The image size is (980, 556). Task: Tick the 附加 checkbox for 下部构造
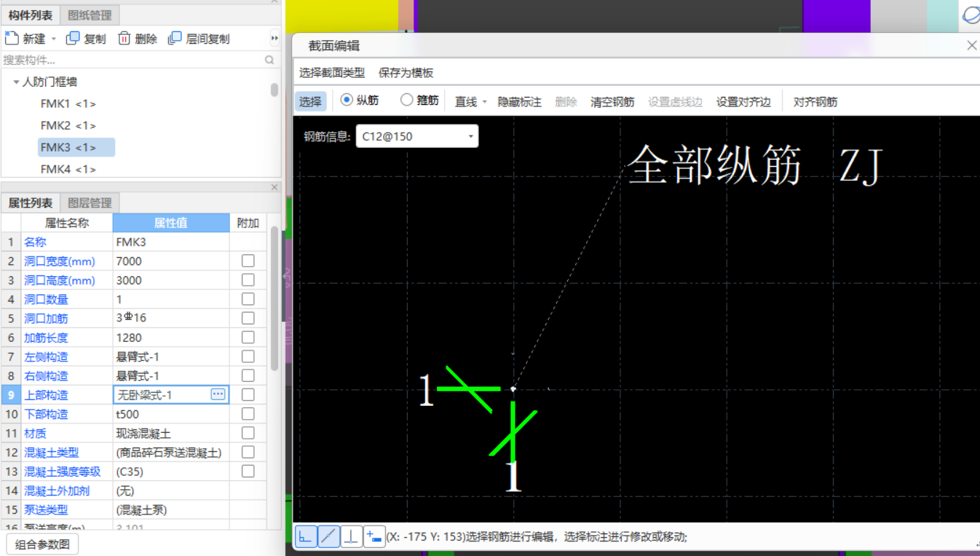[x=248, y=414]
